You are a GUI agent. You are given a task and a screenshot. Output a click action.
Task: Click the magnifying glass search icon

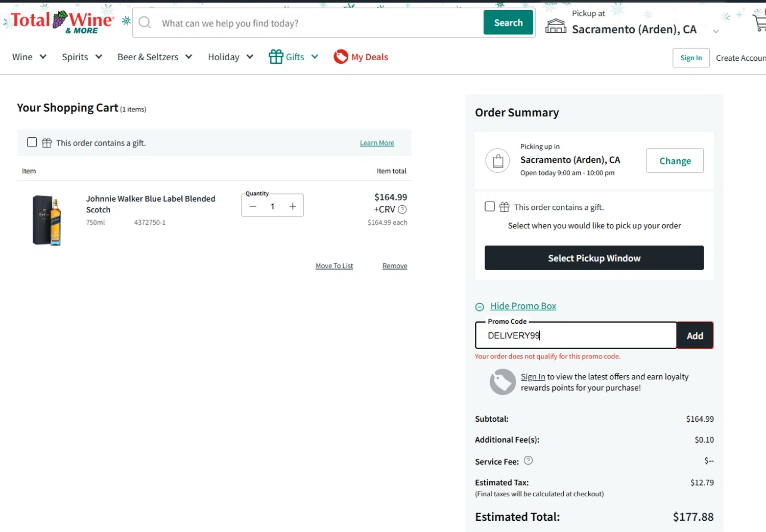pos(145,23)
